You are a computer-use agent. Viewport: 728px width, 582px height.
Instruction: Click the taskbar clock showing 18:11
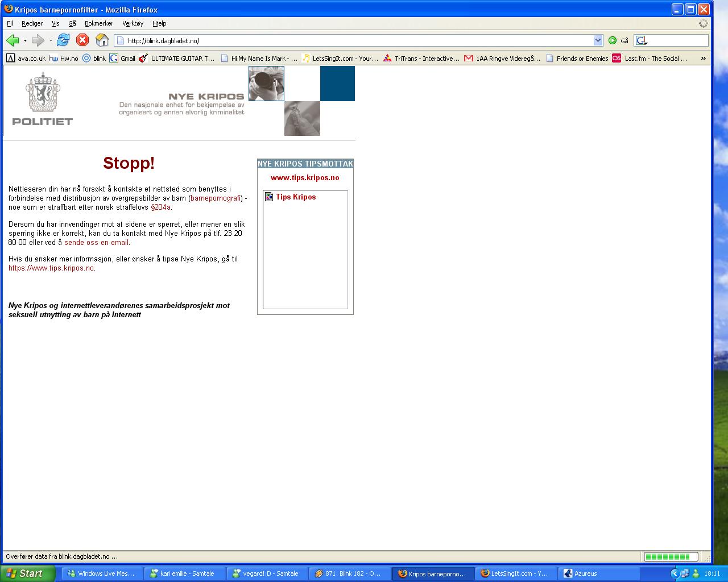(712, 573)
